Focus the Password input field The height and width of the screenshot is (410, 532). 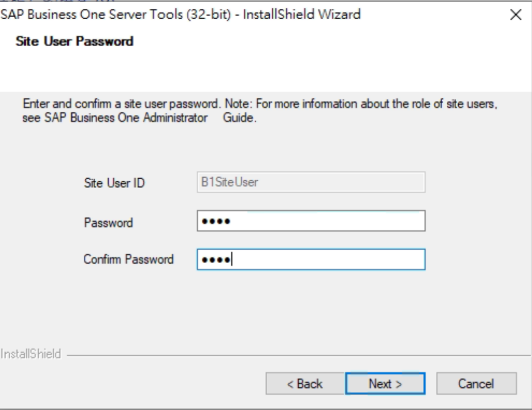pyautogui.click(x=311, y=221)
